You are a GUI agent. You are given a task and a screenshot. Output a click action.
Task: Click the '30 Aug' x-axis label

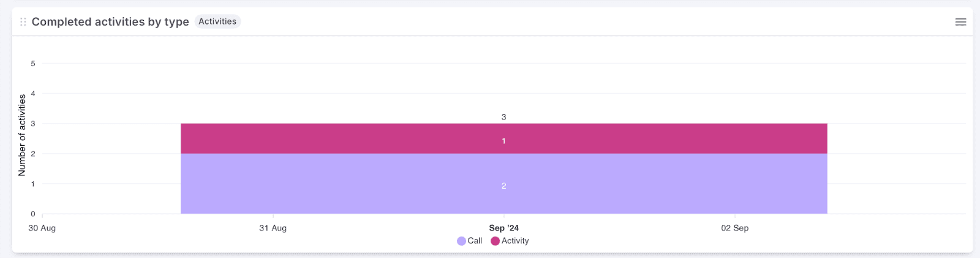click(x=42, y=228)
